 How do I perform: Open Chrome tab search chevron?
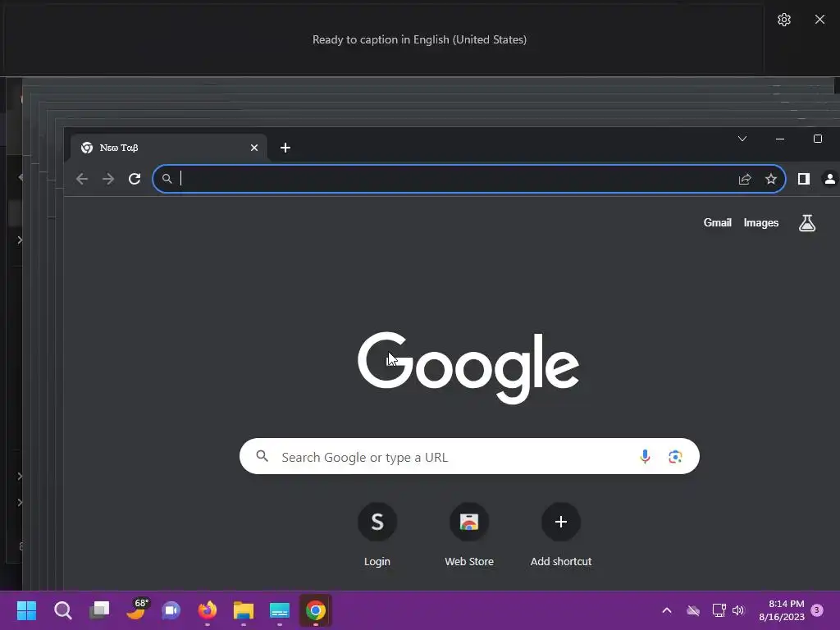point(742,139)
